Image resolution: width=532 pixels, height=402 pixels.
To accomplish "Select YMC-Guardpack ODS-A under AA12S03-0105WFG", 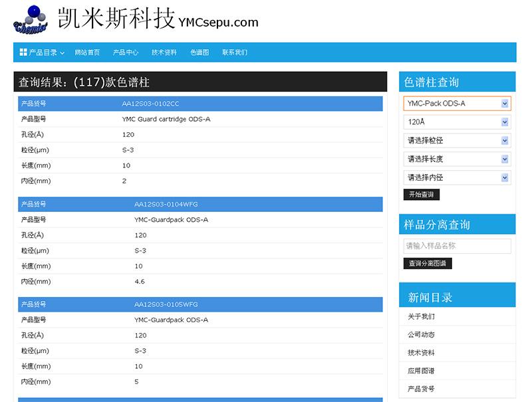I will (x=172, y=320).
